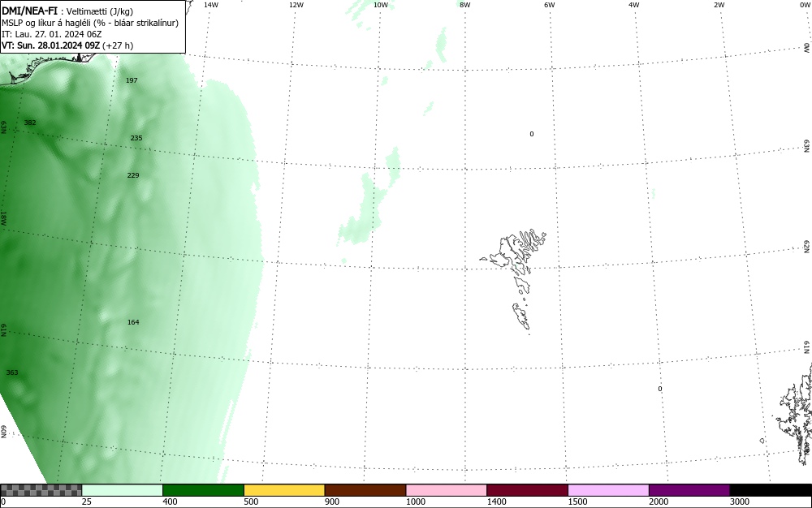Click the 0 value north of the Faroe Islands

[x=531, y=134]
